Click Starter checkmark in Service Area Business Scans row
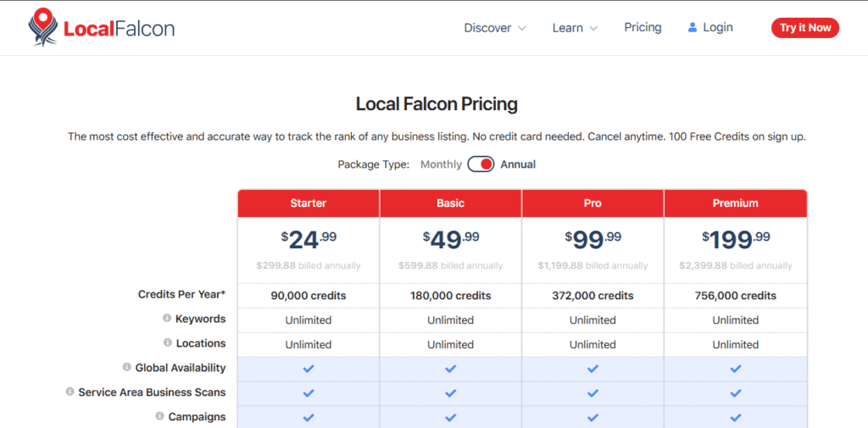This screenshot has height=428, width=868. [309, 392]
